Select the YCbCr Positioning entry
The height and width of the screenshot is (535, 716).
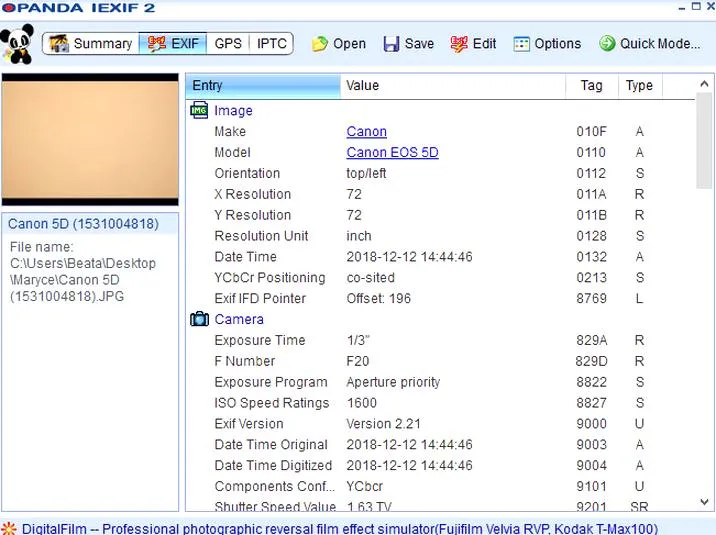click(x=270, y=278)
